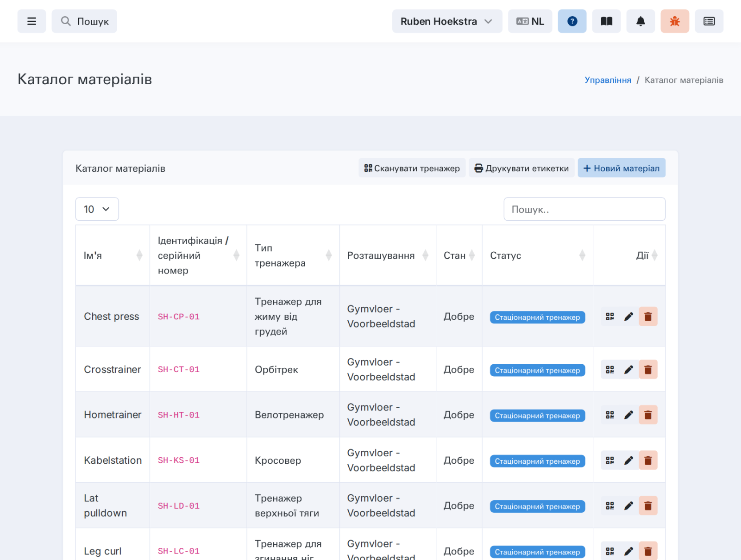This screenshot has width=741, height=560.
Task: Click Друкувати етикетки button
Action: pyautogui.click(x=521, y=168)
